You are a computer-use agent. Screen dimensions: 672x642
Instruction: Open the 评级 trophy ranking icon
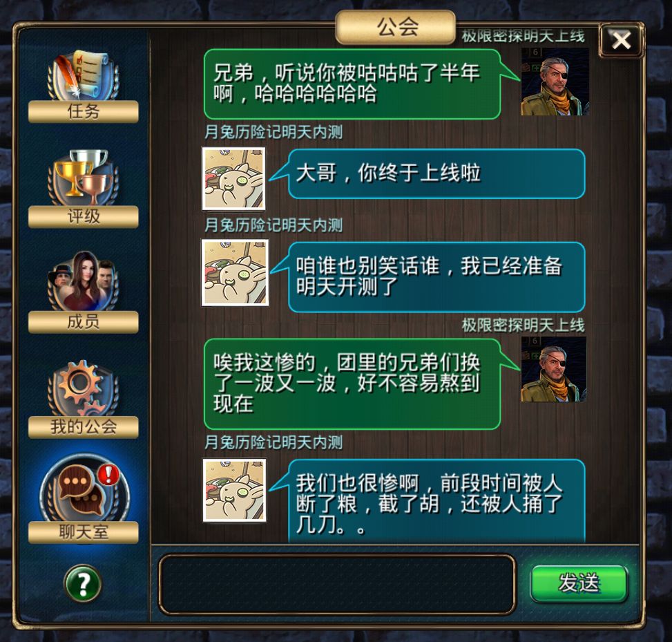83,178
